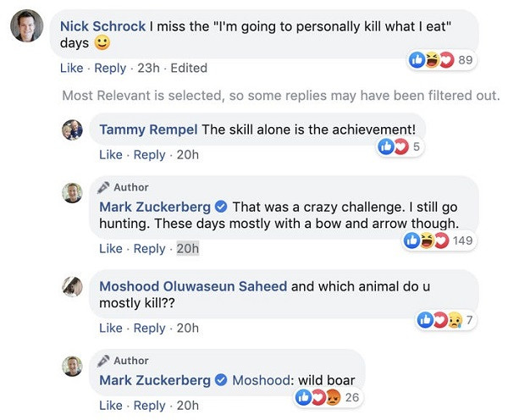Reply to Nick Schrock's comment

[x=109, y=68]
